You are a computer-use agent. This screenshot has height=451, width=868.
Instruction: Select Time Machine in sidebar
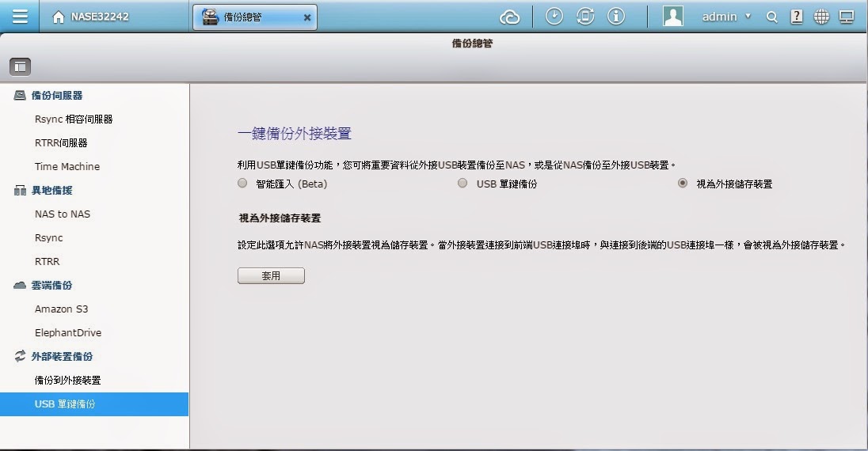point(67,167)
